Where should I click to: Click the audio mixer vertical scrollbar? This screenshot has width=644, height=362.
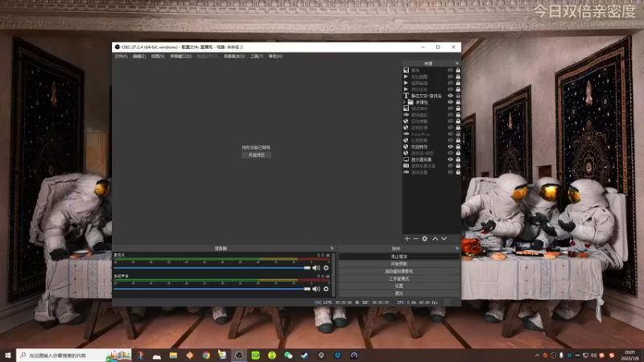coord(333,274)
